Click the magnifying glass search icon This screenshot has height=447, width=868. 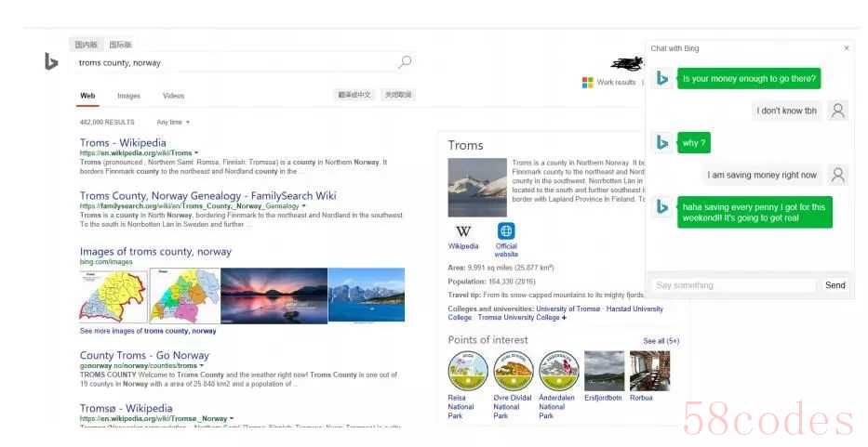point(405,62)
